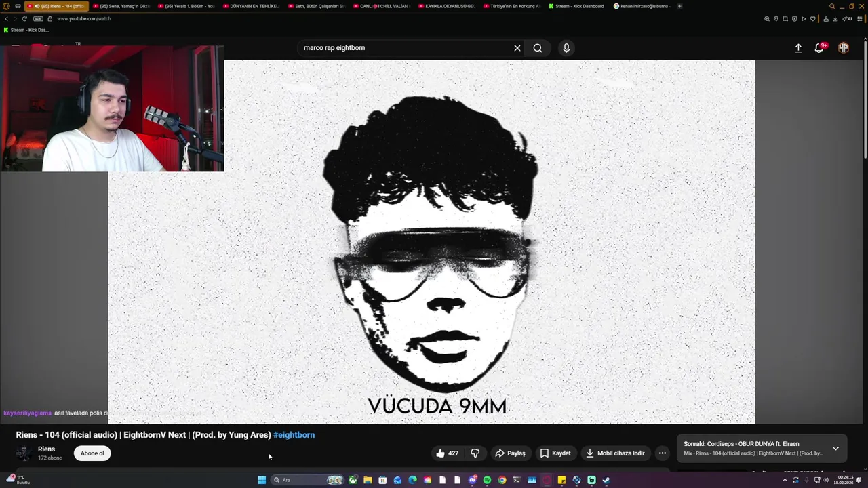Go back with the browser back arrow
The width and height of the screenshot is (868, 488).
6,19
